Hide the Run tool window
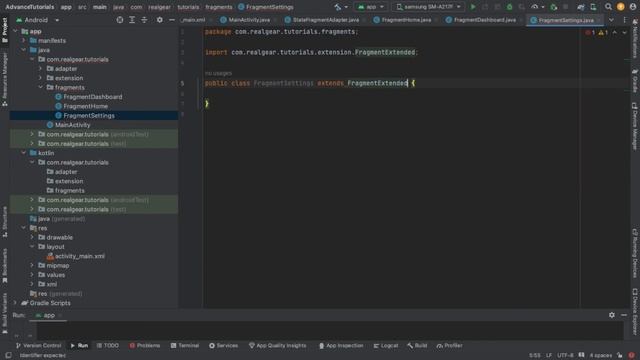 tap(624, 315)
